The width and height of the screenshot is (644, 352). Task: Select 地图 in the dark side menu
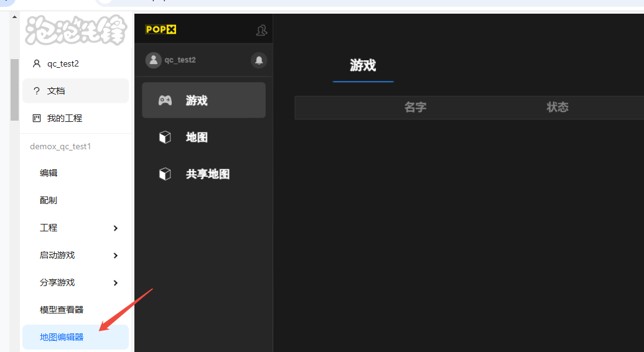tap(203, 137)
